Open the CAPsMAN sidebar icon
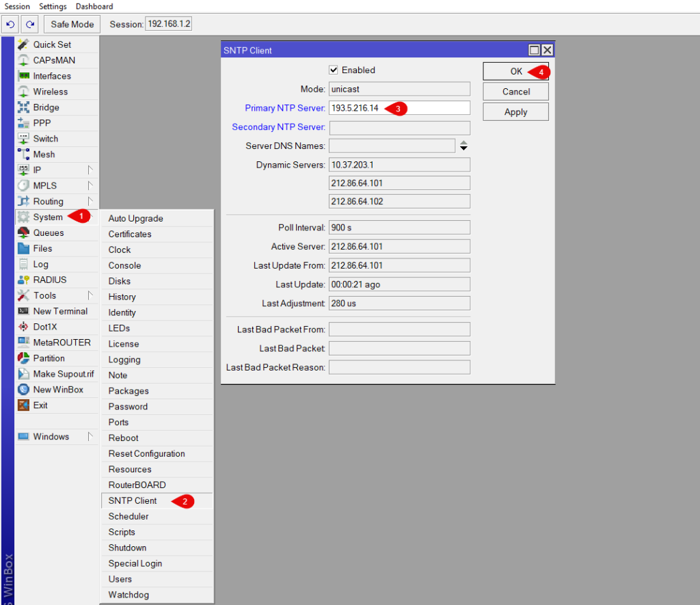Screen dimensions: 700x605 coord(23,60)
